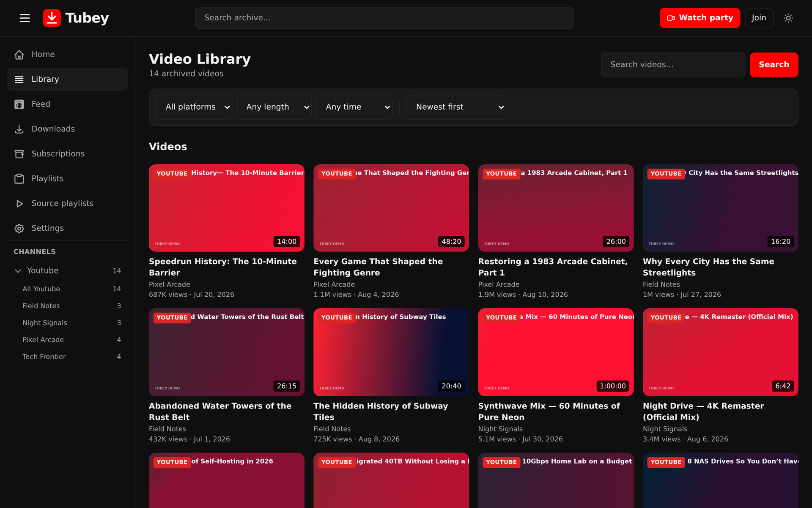The height and width of the screenshot is (508, 812).
Task: Focus the Search archive field
Action: (x=384, y=18)
